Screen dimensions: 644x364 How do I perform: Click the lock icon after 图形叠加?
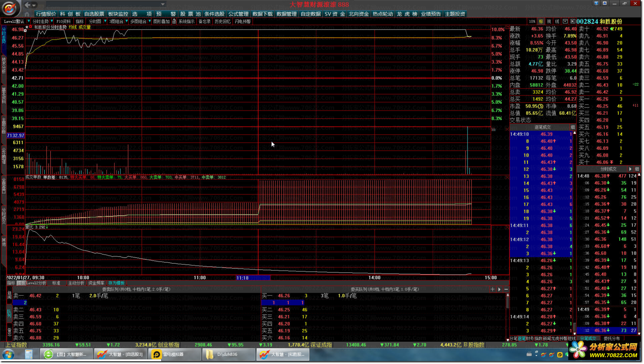coord(174,21)
